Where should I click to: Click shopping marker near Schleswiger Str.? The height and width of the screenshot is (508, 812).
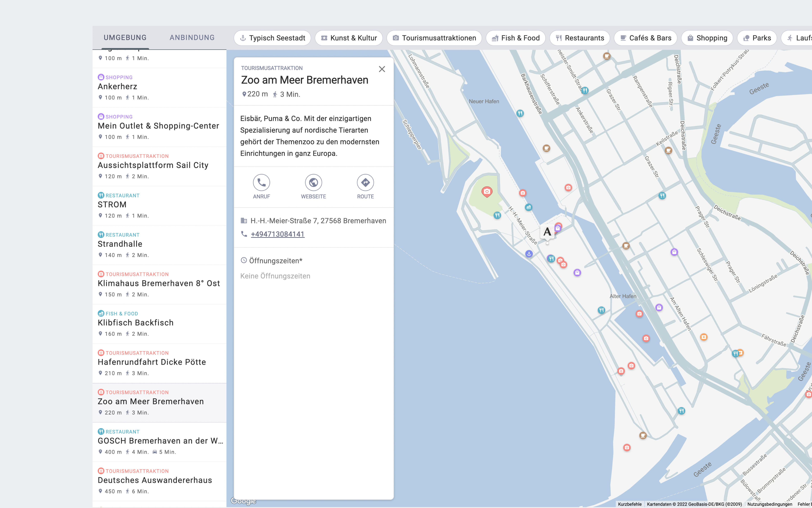(x=674, y=252)
